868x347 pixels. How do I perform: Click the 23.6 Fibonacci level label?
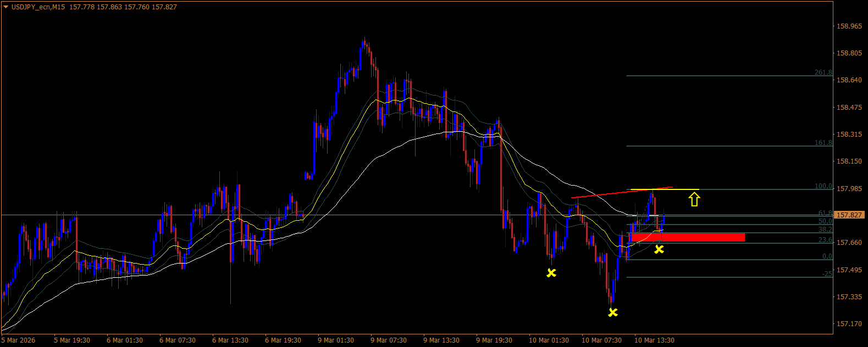point(825,240)
